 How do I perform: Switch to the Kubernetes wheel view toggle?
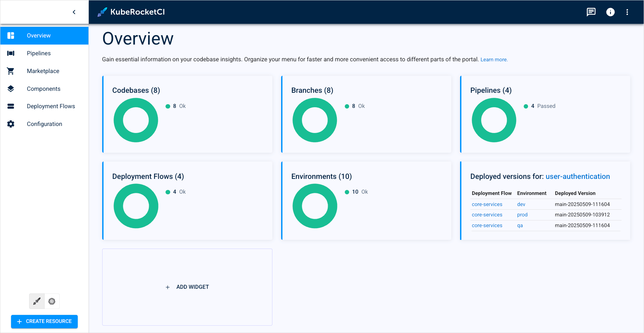pyautogui.click(x=52, y=301)
